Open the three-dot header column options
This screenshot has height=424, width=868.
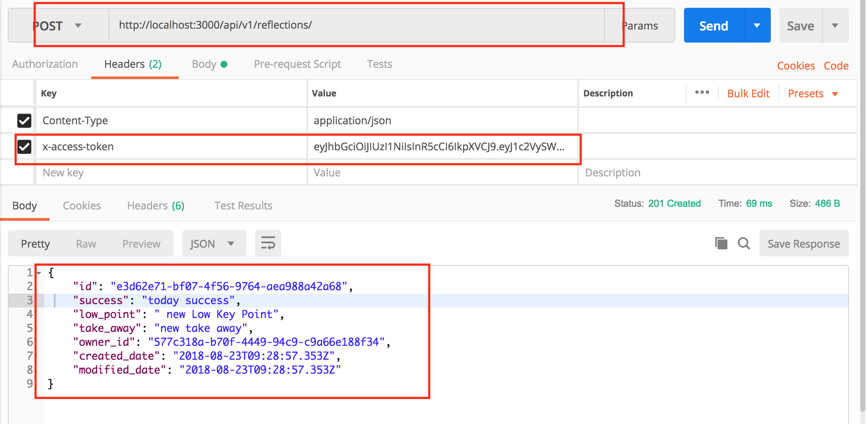pyautogui.click(x=702, y=93)
